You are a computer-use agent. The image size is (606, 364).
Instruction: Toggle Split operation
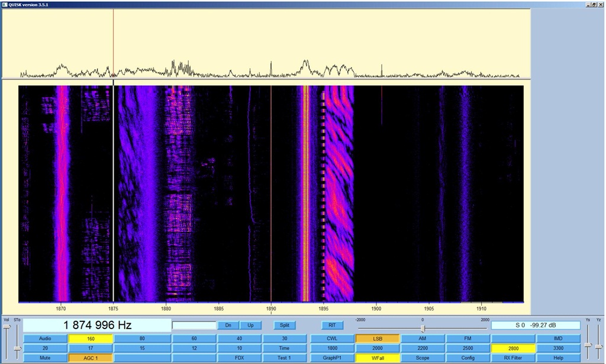pos(285,326)
